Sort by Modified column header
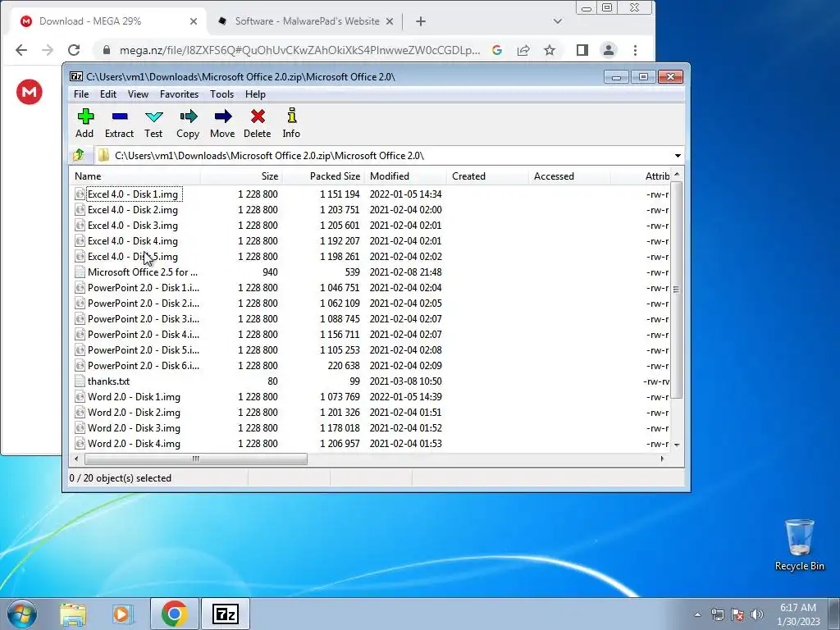Screen dimensions: 840x630 (405, 176)
